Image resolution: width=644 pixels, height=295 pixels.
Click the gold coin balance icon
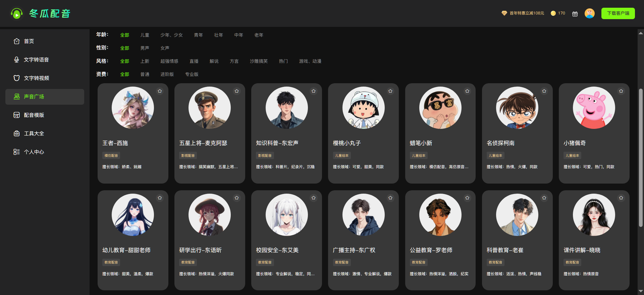point(553,13)
